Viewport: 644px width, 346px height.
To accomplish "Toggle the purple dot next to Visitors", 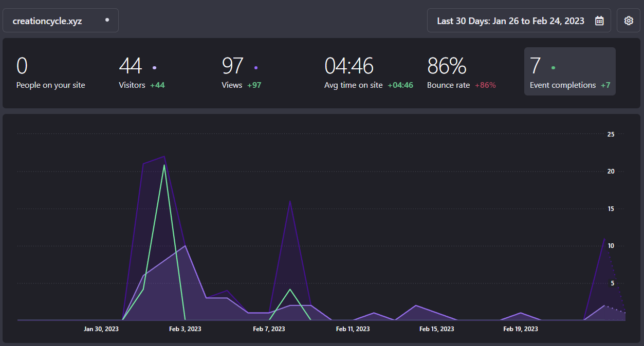I will pyautogui.click(x=154, y=67).
